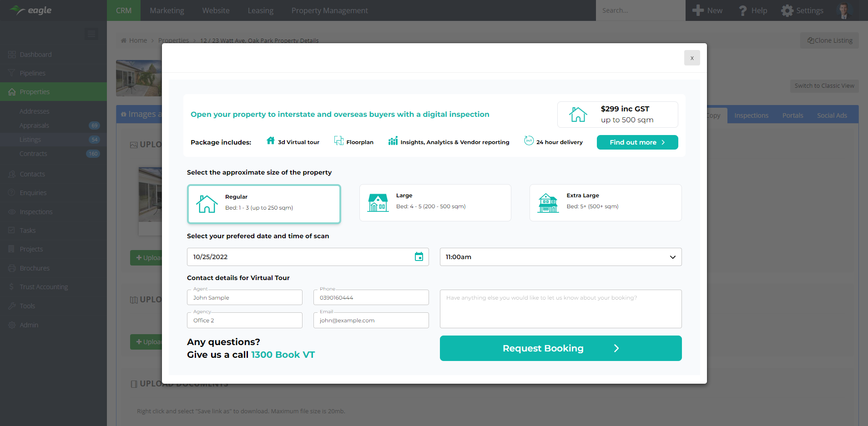Click the Help question mark icon
The image size is (868, 426).
pos(742,10)
